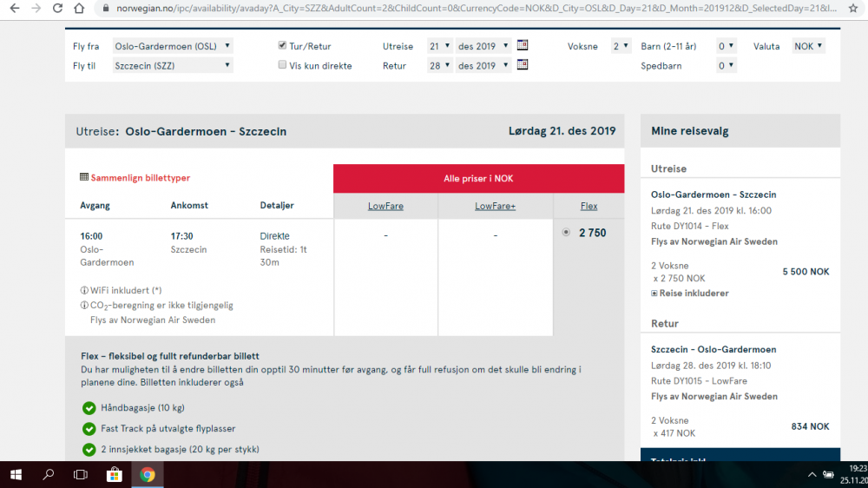868x488 pixels.
Task: Click the Rute DY1014 - Flex line
Action: 690,226
